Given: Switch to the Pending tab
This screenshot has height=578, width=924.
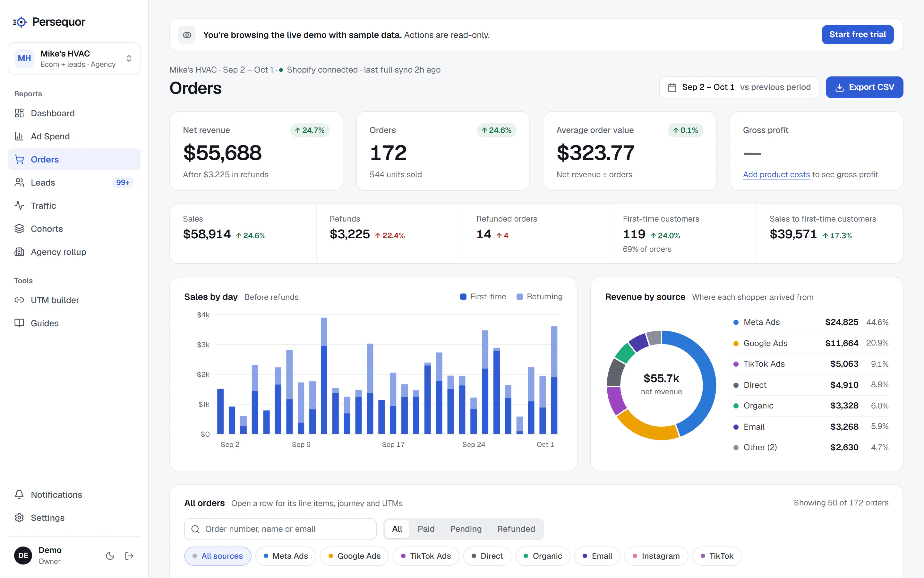Looking at the screenshot, I should coord(466,529).
